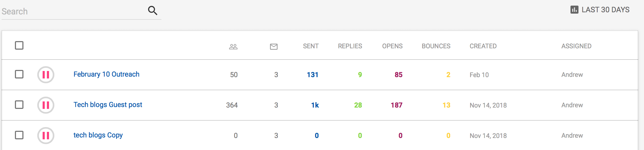644x150 pixels.
Task: Sort by the BOUNCES column header
Action: click(x=436, y=46)
